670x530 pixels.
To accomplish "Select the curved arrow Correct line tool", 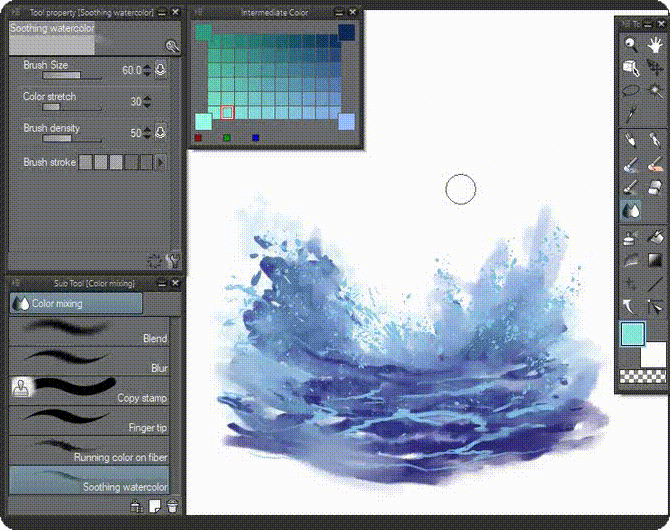I will [x=631, y=307].
